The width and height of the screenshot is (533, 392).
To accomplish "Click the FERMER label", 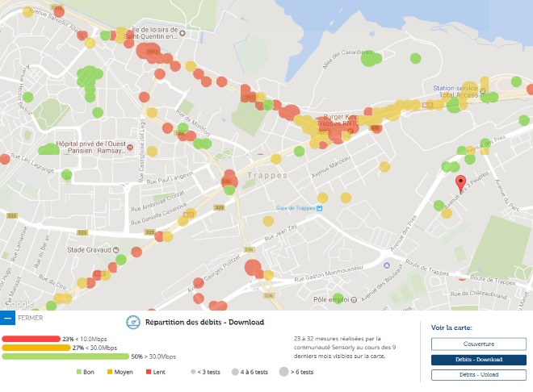I will 30,318.
